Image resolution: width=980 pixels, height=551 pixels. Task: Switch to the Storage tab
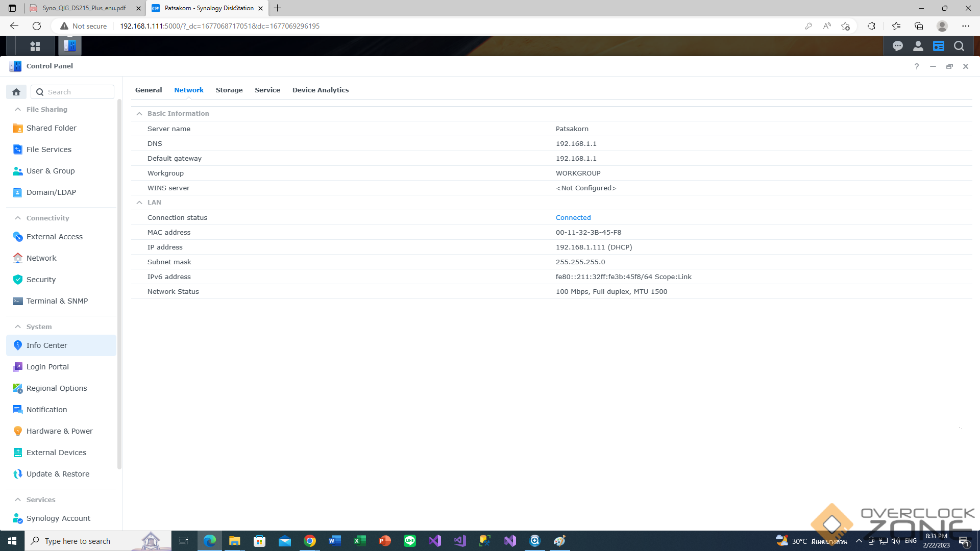click(x=229, y=90)
